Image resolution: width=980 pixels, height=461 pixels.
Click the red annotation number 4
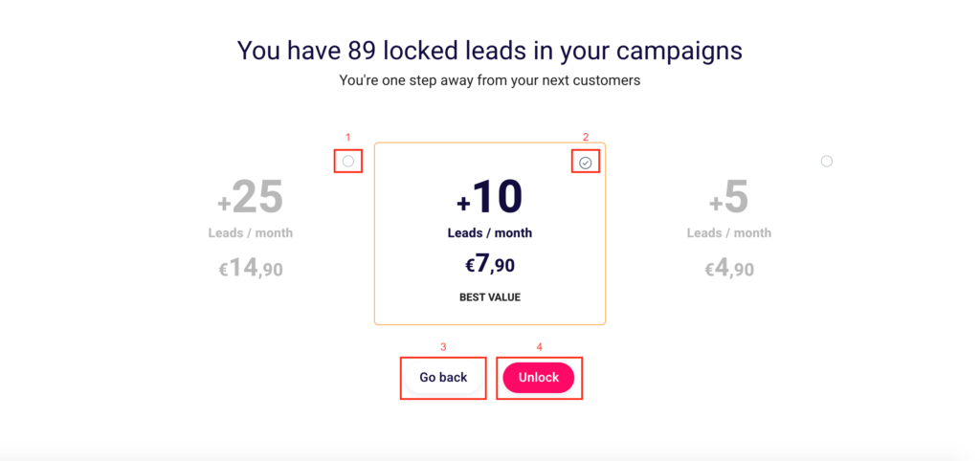point(540,347)
